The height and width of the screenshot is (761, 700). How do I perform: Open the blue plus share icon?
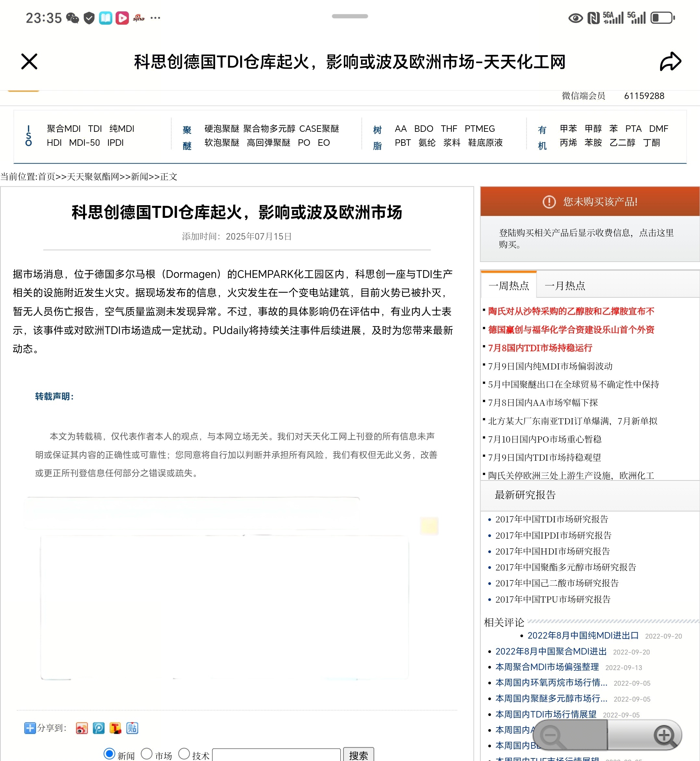[x=30, y=728]
